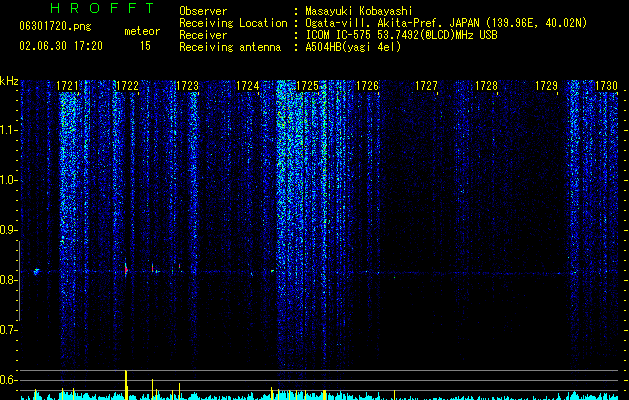
Task: Click the 1724 time marker
Action: [x=248, y=86]
